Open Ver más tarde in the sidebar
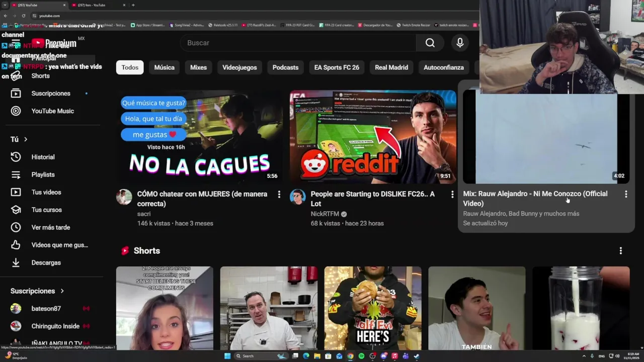Viewport: 644px width, 362px height. (x=49, y=227)
